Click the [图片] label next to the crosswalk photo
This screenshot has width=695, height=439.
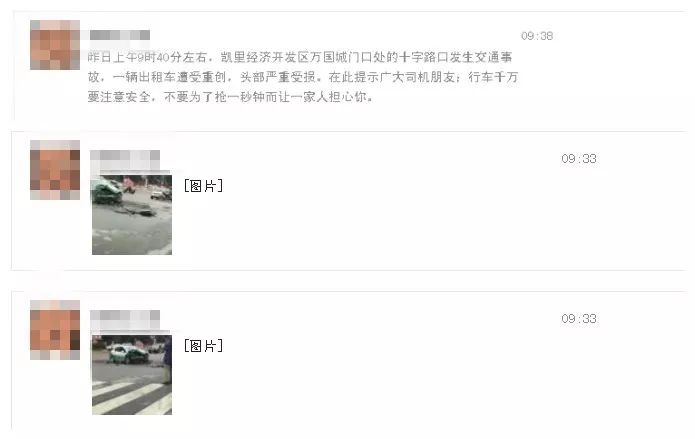click(203, 346)
